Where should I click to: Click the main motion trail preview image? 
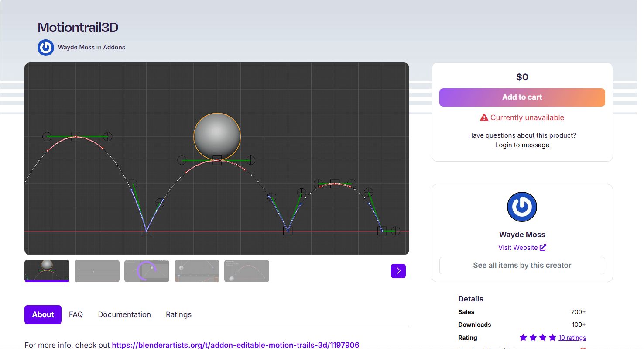(217, 159)
